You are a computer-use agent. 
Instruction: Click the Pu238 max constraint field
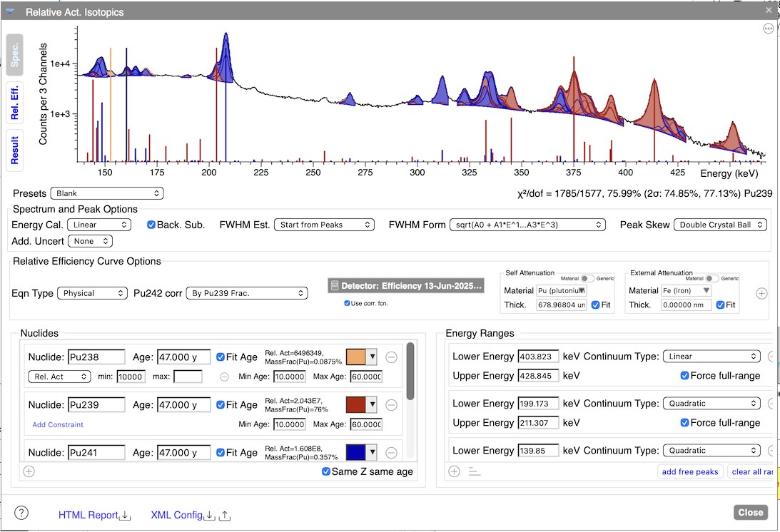(188, 377)
